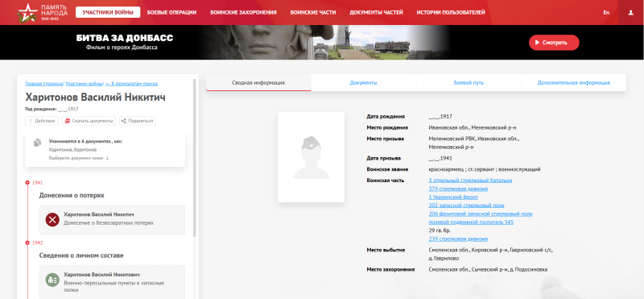This screenshot has height=299, width=644.
Task: Click the 1942 timeline marker
Action: tap(27, 243)
